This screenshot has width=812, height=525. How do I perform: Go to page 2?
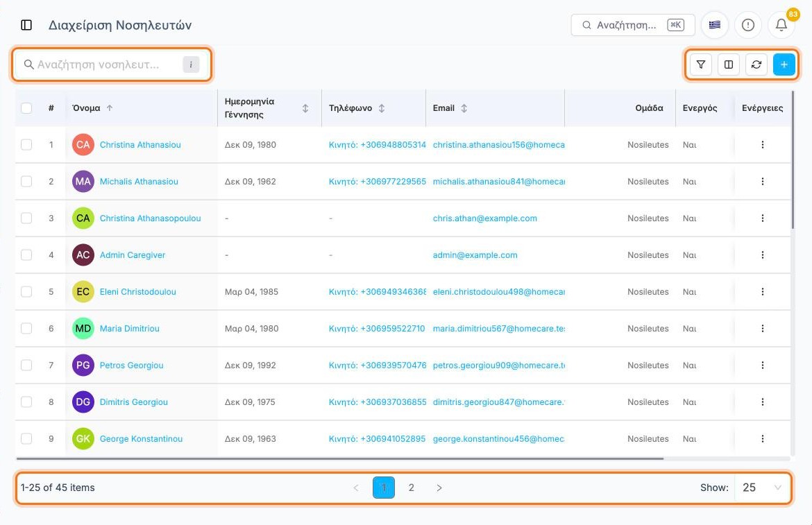pyautogui.click(x=411, y=488)
